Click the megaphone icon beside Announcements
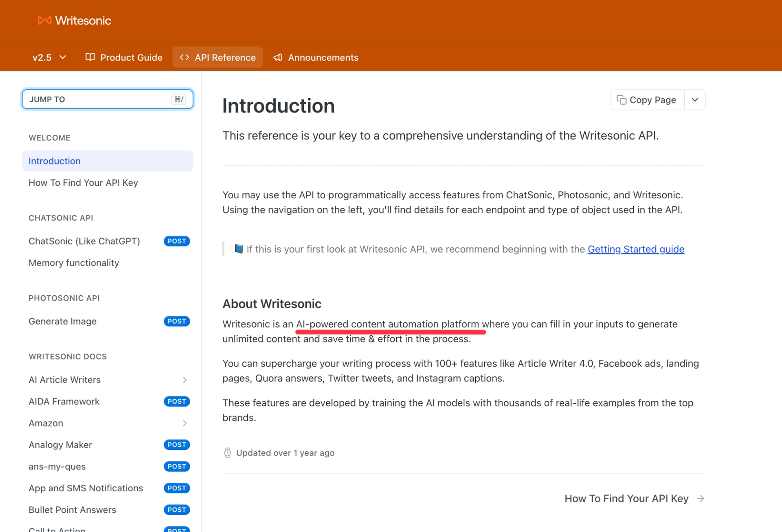This screenshot has width=782, height=532. point(278,57)
